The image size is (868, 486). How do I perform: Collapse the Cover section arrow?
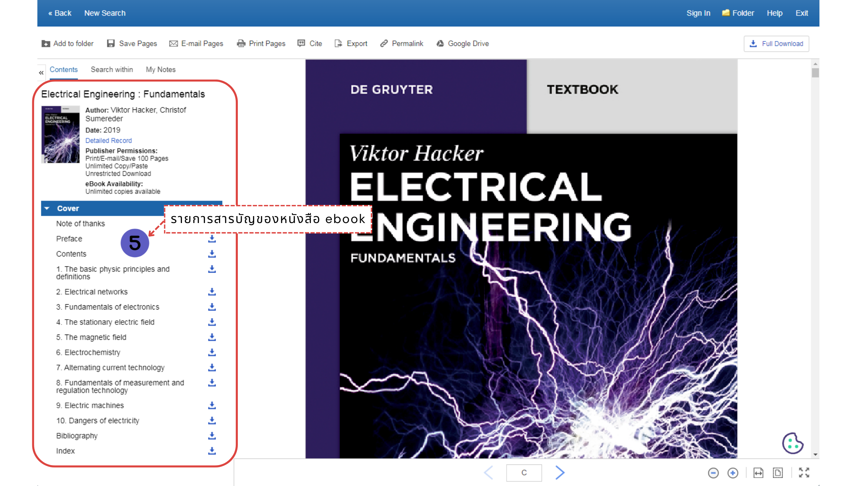coord(47,208)
